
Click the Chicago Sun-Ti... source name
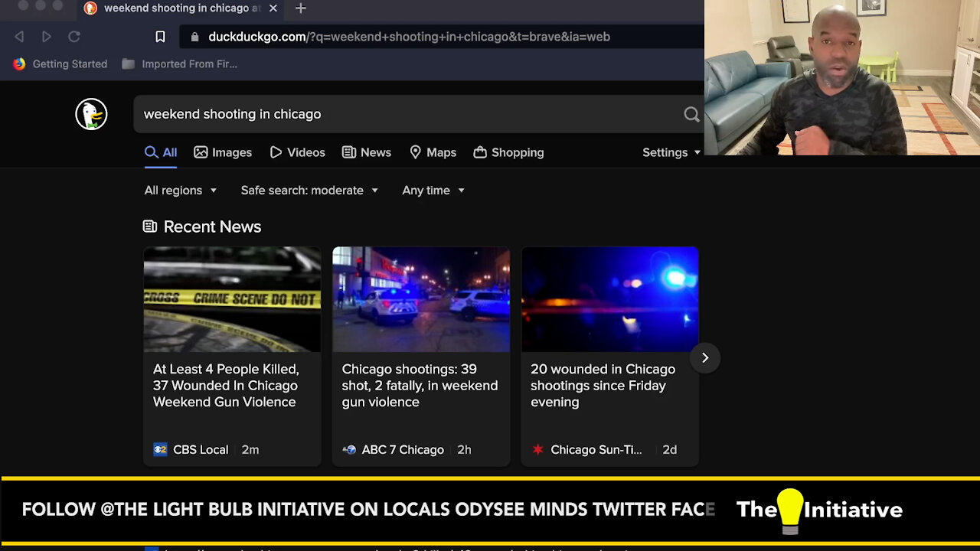(596, 450)
